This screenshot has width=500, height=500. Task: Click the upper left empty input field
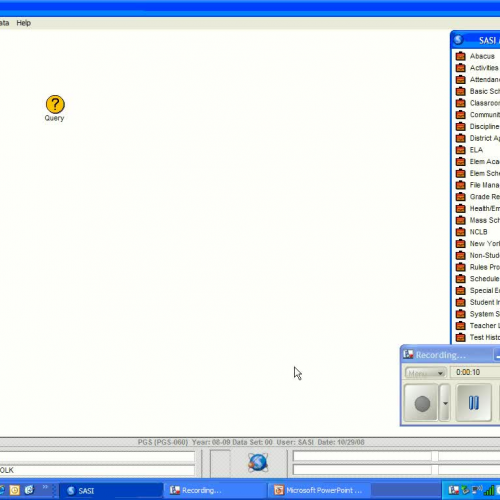click(97, 456)
